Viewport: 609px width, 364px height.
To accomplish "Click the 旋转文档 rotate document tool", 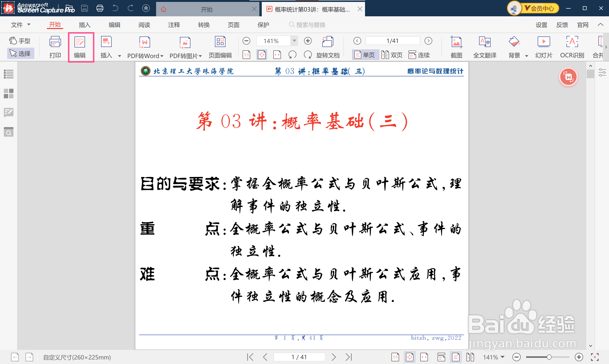I will (x=328, y=47).
